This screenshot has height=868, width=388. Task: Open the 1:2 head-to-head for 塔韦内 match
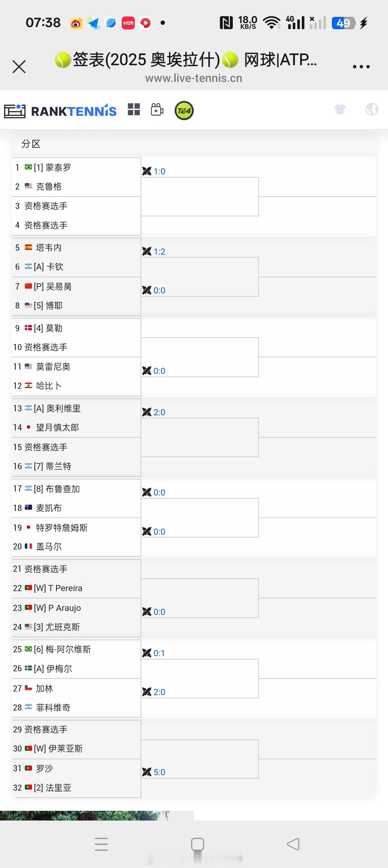coord(154,251)
